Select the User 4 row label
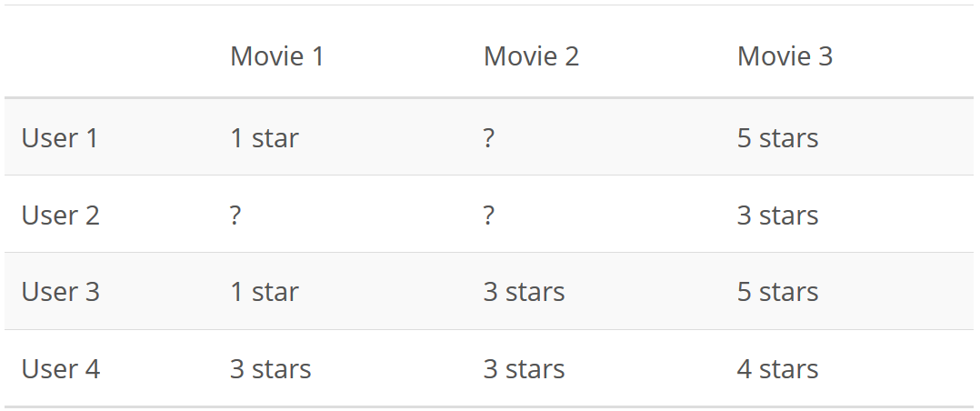Screen dimensions: 980x411 click(x=61, y=368)
